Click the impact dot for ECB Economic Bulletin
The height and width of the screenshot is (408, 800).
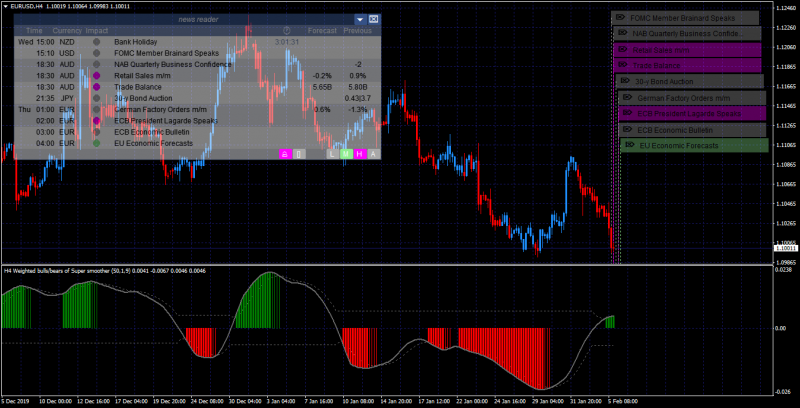96,132
